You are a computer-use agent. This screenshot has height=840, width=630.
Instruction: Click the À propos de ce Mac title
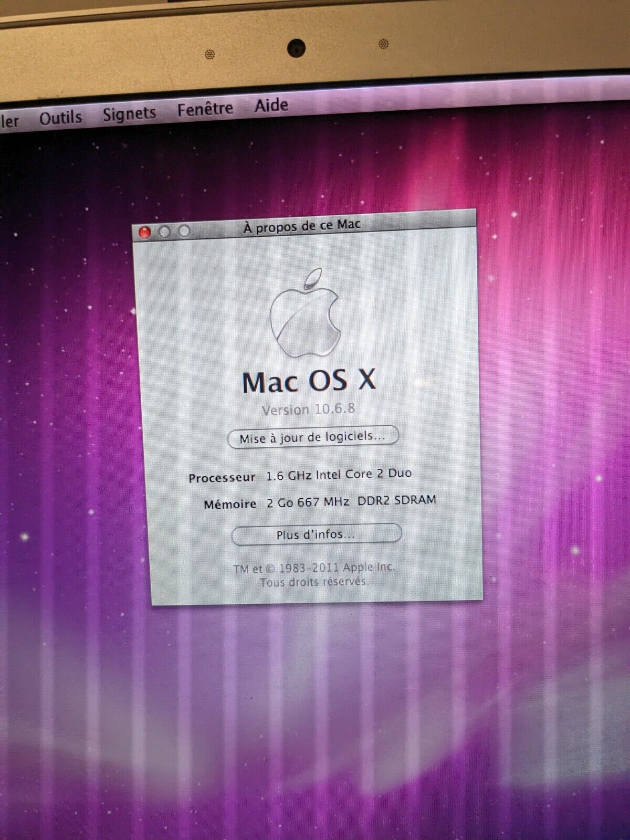302,226
